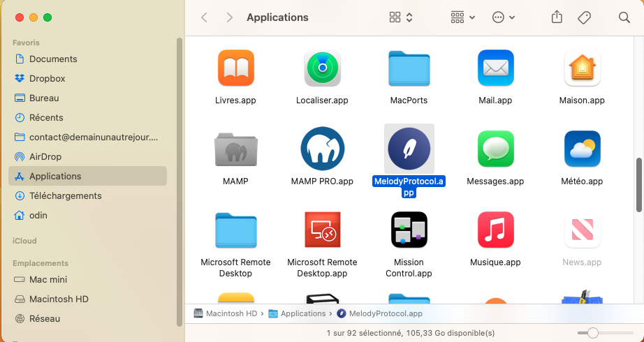Select the Microsoft Remote Desktop.app icon
Screen dimensions: 644x342
tap(322, 230)
